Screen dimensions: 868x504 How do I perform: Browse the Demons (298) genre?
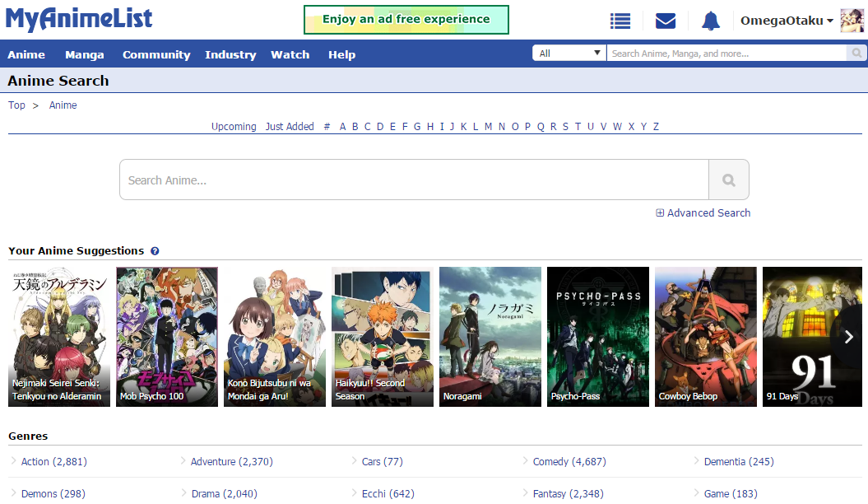pos(53,494)
